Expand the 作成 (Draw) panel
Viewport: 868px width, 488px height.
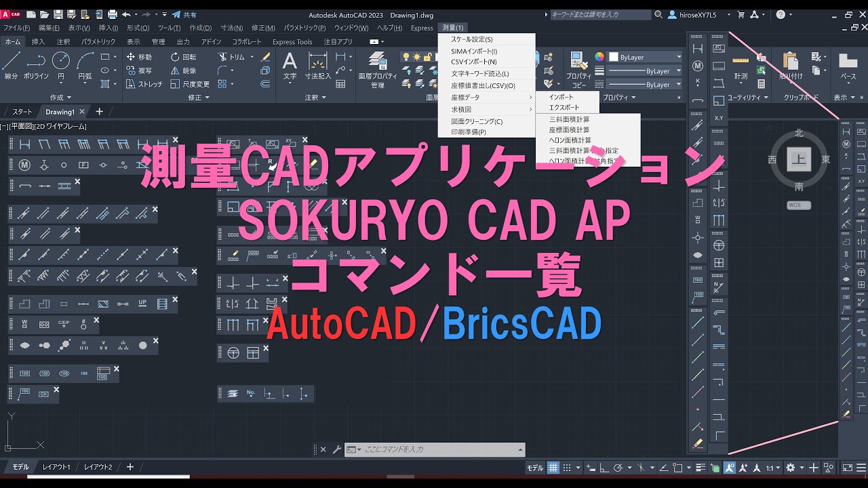(60, 98)
